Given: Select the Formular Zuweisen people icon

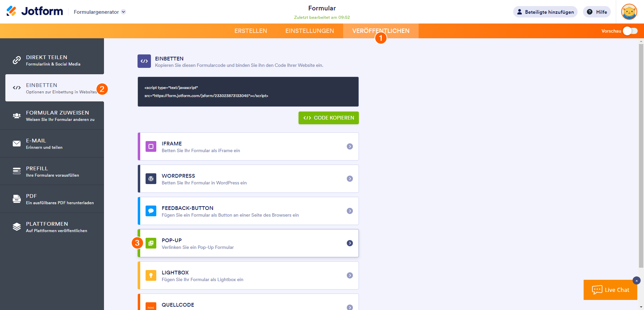Looking at the screenshot, I should [17, 116].
